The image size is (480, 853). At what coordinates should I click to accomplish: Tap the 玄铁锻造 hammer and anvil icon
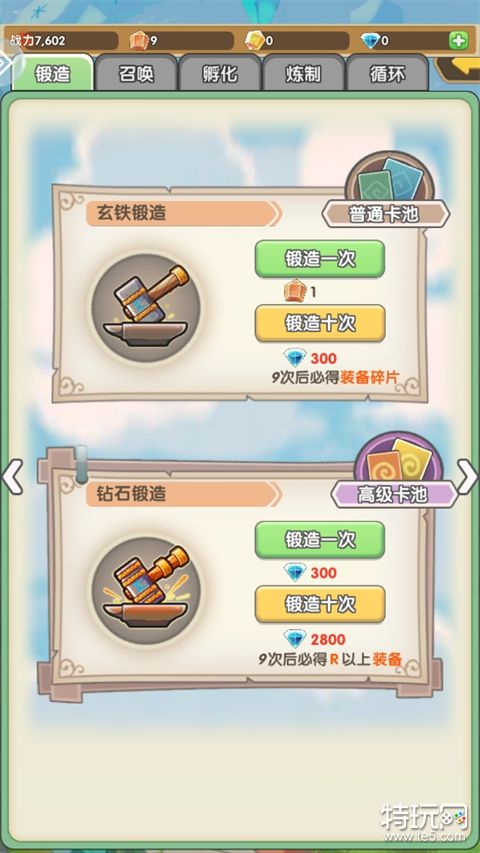(145, 308)
